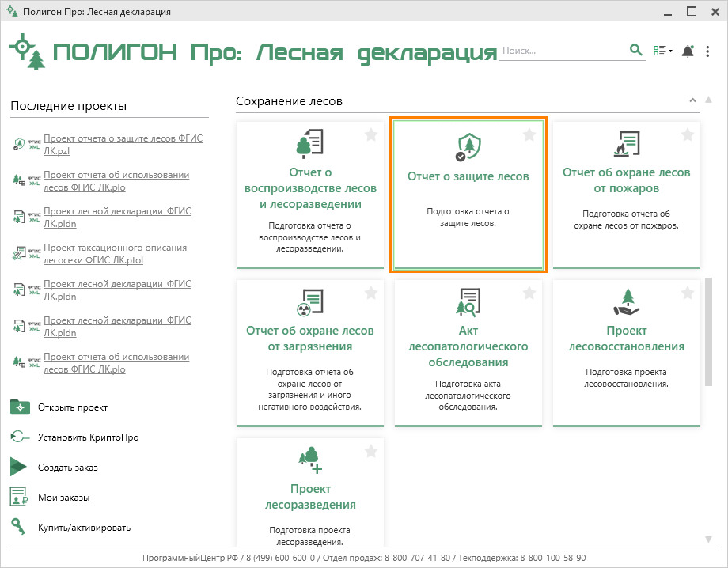Open Отчет о воспроизводстве лесов tree-document icon
The width and height of the screenshot is (728, 568).
(x=309, y=143)
